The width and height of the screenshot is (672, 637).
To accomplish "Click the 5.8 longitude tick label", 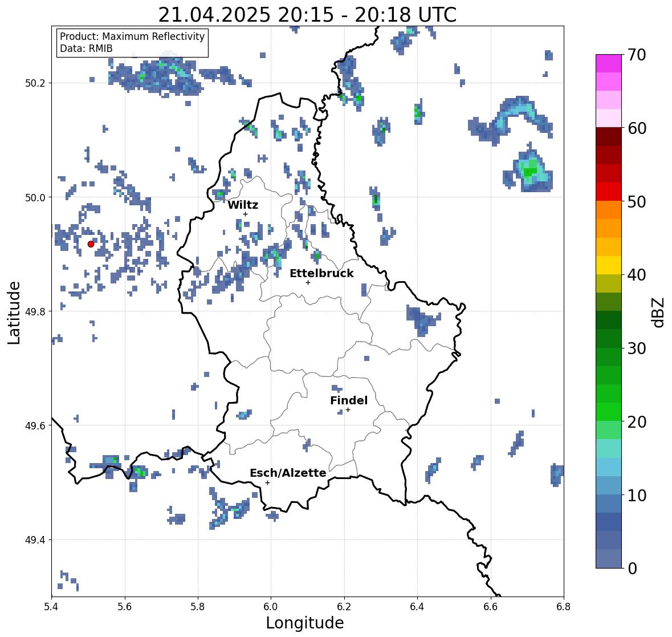I will point(198,607).
